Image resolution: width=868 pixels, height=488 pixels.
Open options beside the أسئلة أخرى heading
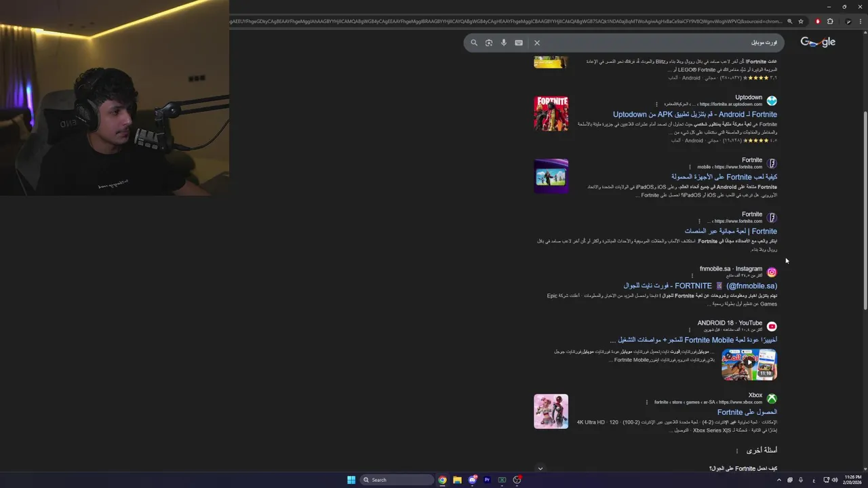(x=736, y=451)
